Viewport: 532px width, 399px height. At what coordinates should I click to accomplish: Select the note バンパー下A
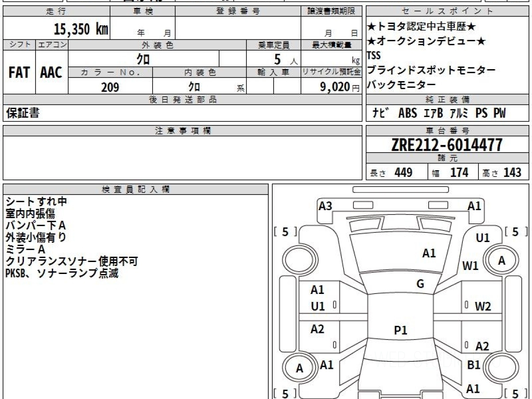tap(36, 226)
